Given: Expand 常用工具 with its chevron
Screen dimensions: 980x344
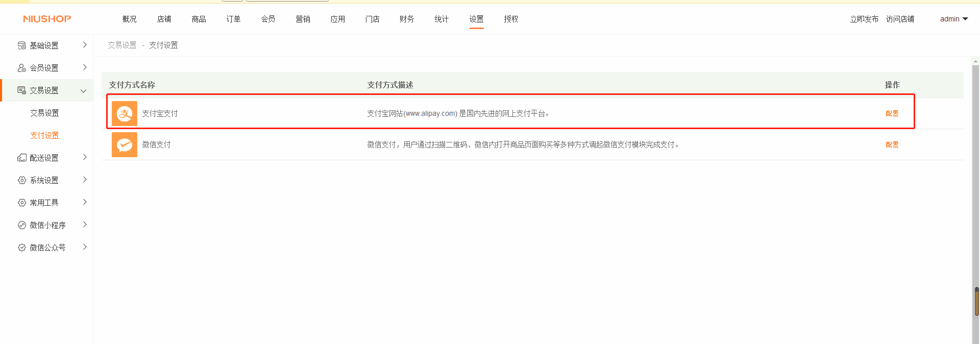Looking at the screenshot, I should [85, 202].
